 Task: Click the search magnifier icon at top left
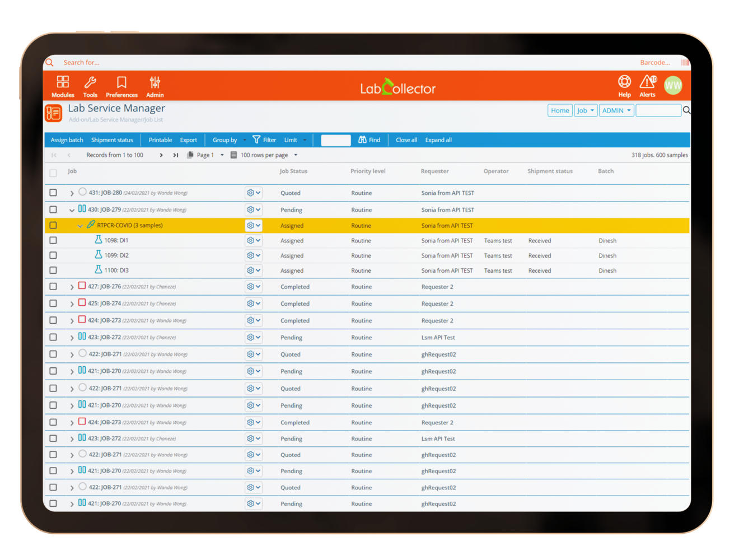tap(50, 62)
